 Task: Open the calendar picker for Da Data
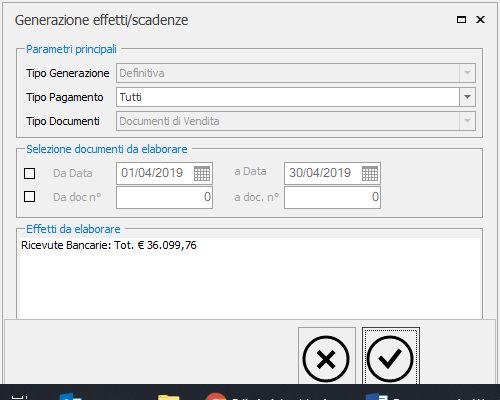point(202,173)
